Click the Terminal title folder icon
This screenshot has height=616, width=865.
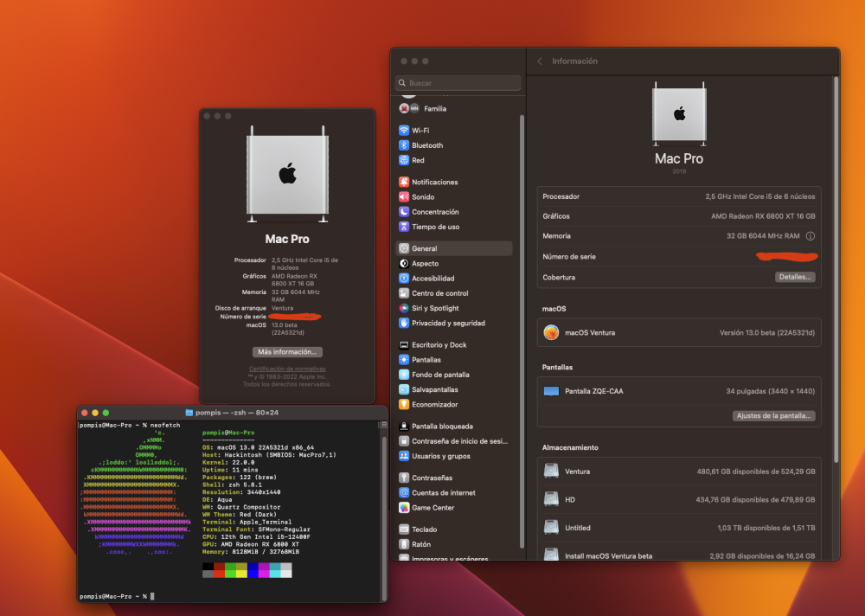point(189,413)
